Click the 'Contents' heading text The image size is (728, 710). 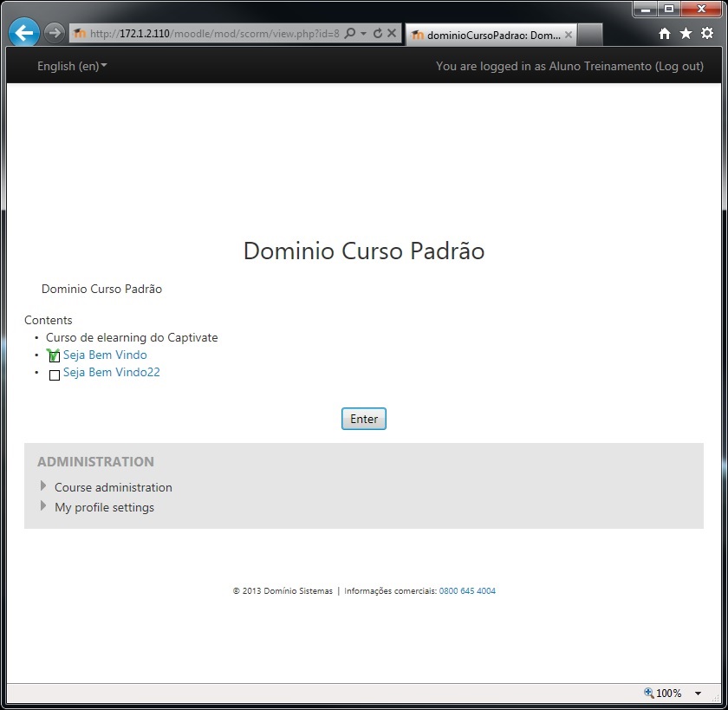coord(49,320)
